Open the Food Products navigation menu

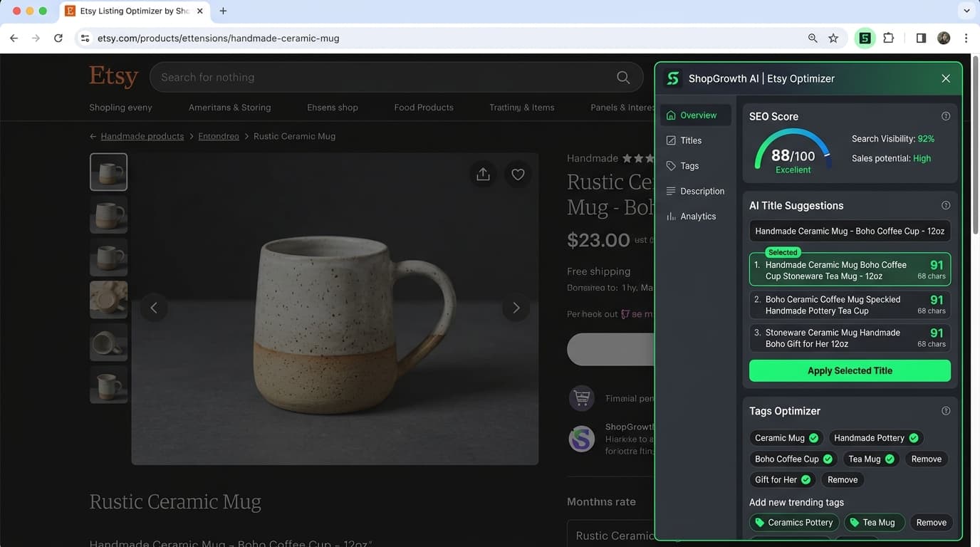423,108
